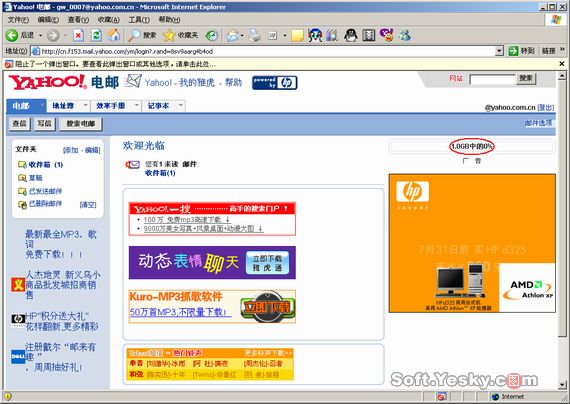Click the page scrollbar up arrow
Image resolution: width=570 pixels, height=404 pixels.
tap(562, 76)
